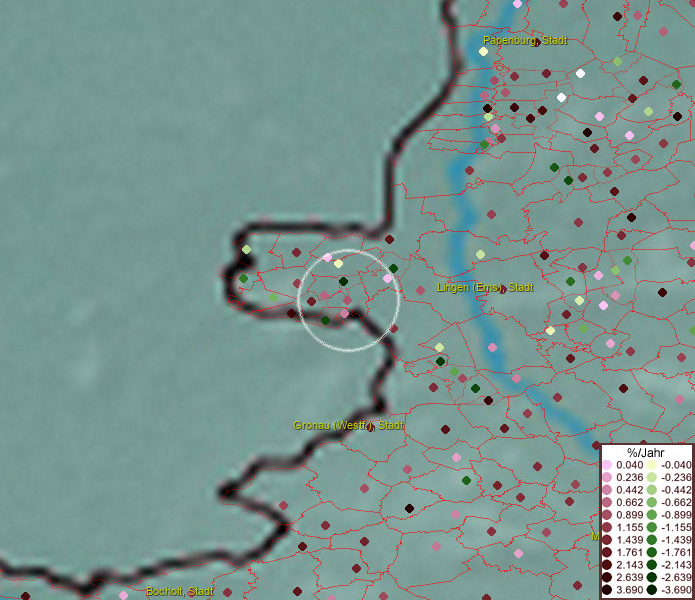Pick the 0.236 legend swatch
Image resolution: width=695 pixels, height=600 pixels.
click(x=607, y=477)
